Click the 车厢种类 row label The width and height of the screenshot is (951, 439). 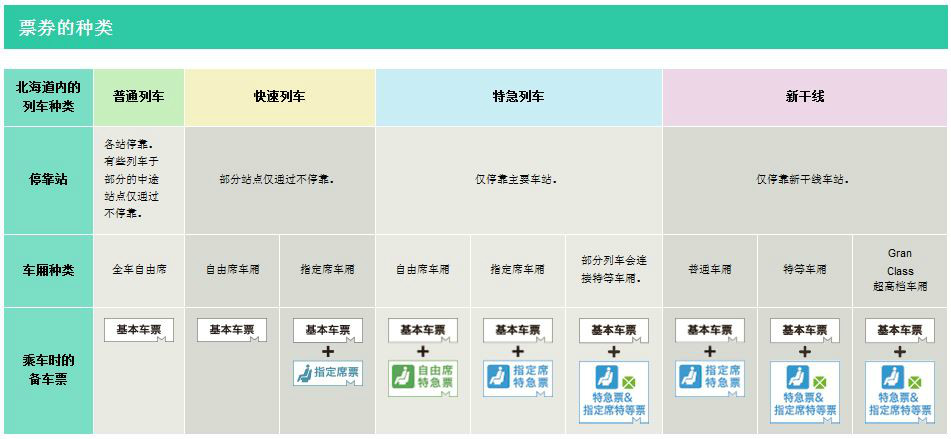[48, 270]
